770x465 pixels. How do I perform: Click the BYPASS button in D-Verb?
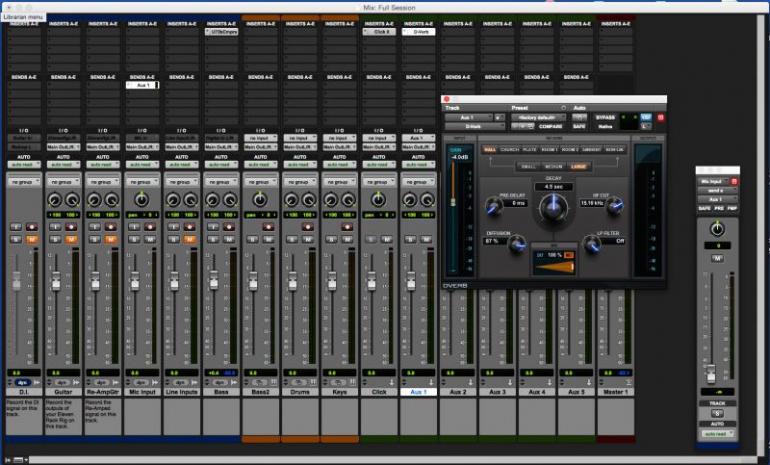[x=605, y=117]
